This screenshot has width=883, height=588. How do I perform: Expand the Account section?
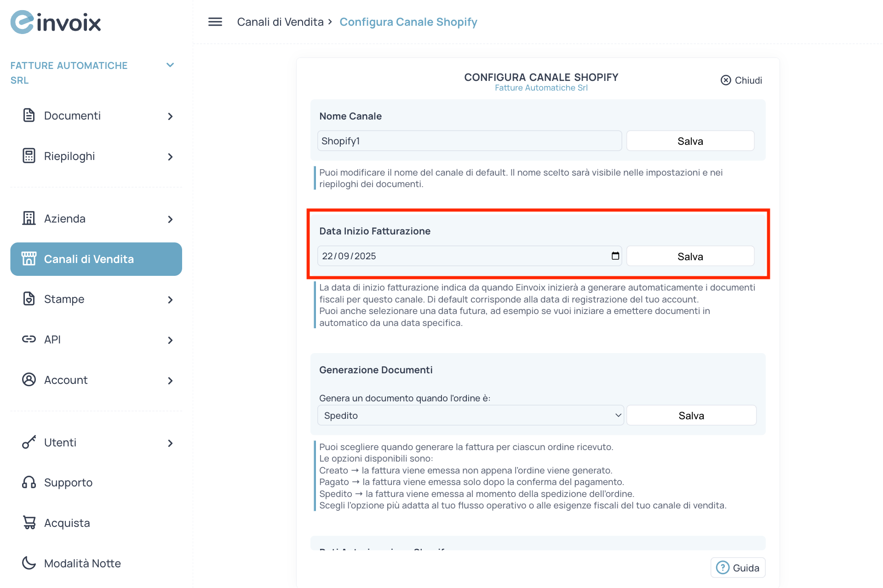pyautogui.click(x=66, y=380)
